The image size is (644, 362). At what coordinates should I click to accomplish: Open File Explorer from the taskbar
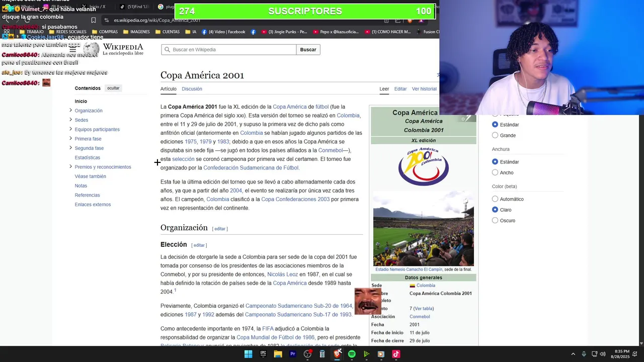point(278,354)
